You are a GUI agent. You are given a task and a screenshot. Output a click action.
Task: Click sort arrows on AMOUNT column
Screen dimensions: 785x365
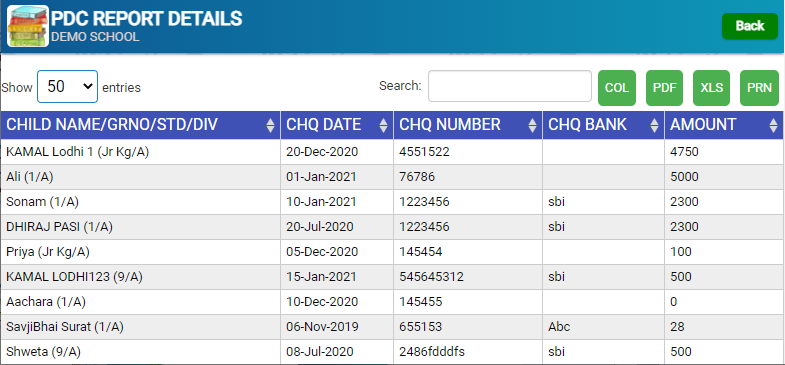773,125
